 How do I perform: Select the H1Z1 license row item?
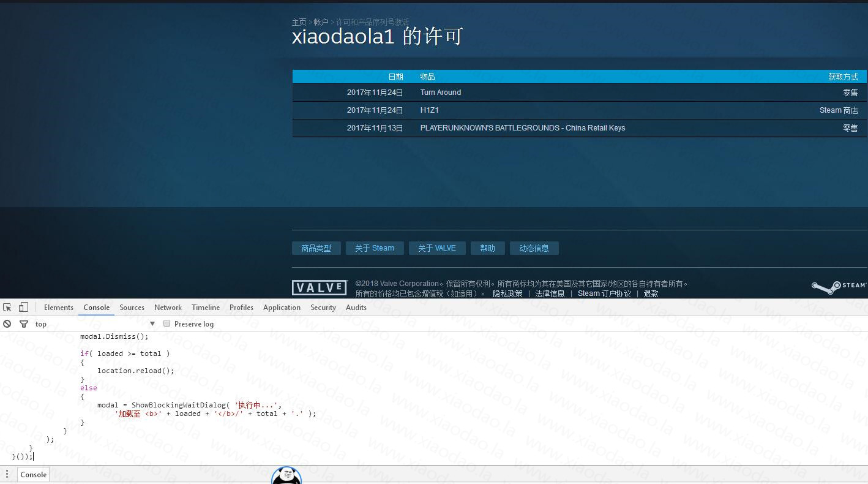pos(430,110)
